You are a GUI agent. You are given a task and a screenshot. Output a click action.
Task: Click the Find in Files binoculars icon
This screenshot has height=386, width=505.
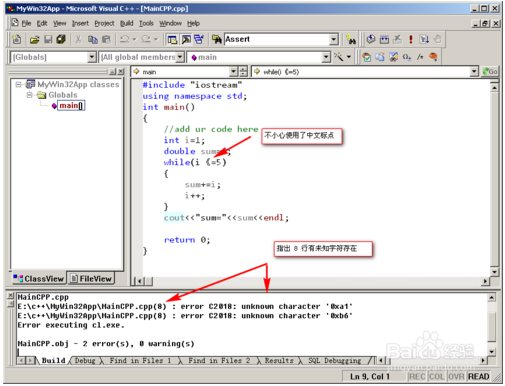[217, 40]
